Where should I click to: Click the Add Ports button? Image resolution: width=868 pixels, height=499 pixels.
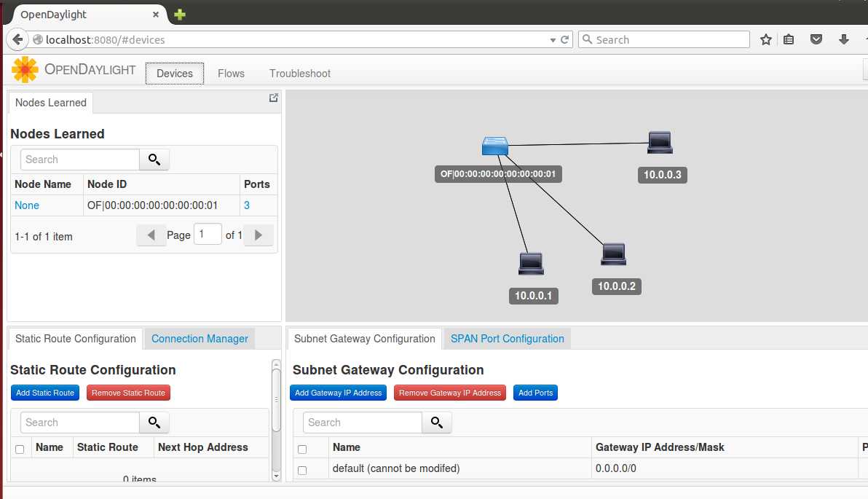[535, 393]
